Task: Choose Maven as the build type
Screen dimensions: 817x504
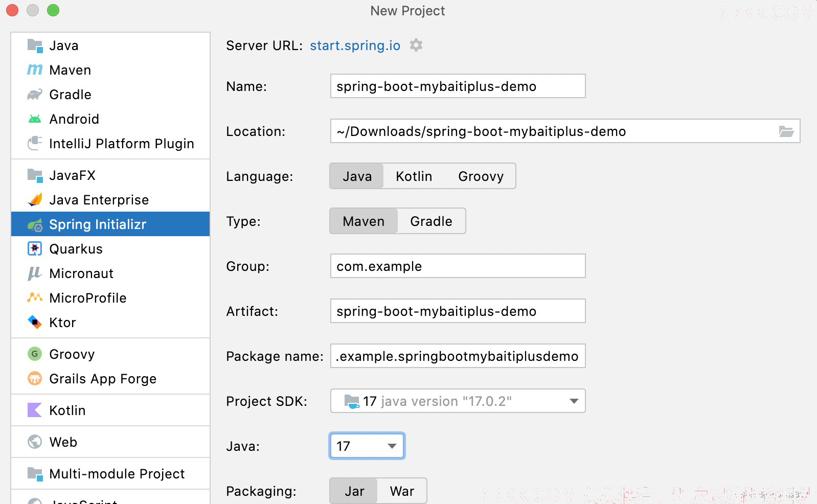Action: (364, 221)
